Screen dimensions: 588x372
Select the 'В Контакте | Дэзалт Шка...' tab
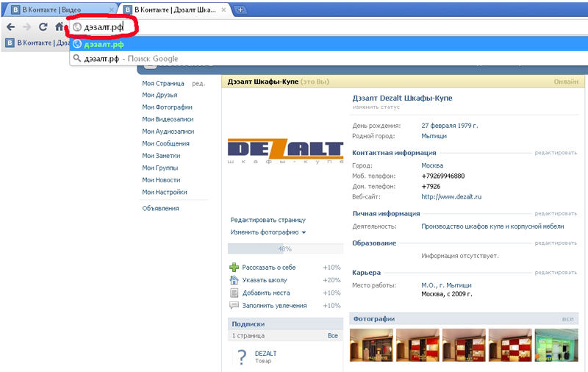pos(174,10)
